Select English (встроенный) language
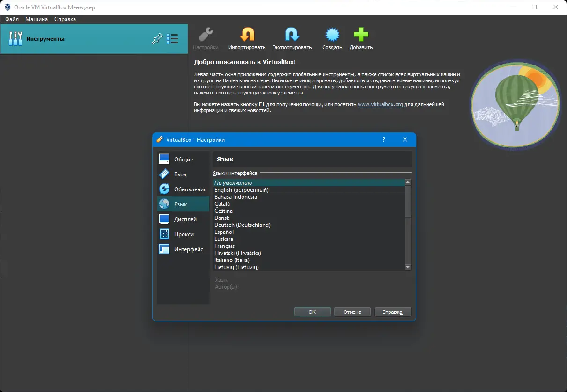The height and width of the screenshot is (392, 567). 309,190
